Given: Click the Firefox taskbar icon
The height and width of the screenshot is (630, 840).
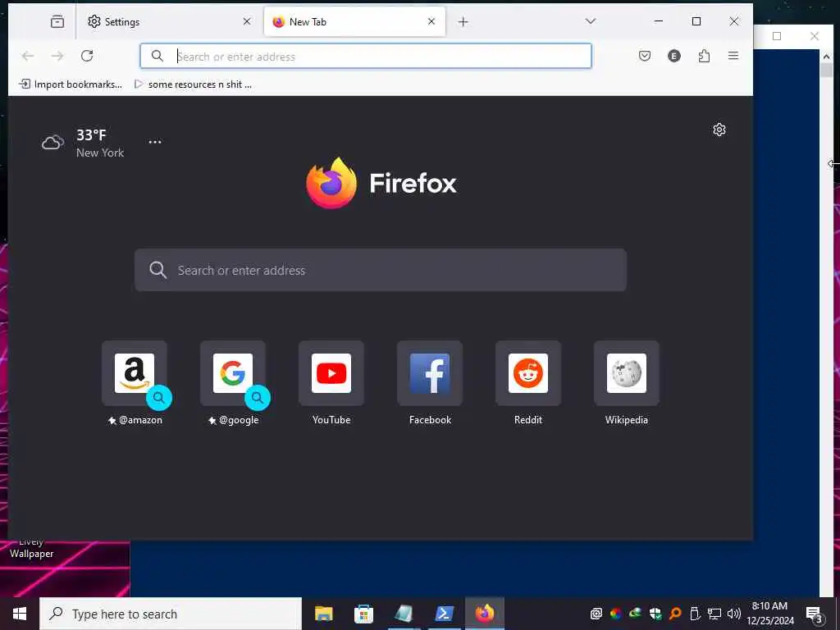Looking at the screenshot, I should (x=484, y=614).
